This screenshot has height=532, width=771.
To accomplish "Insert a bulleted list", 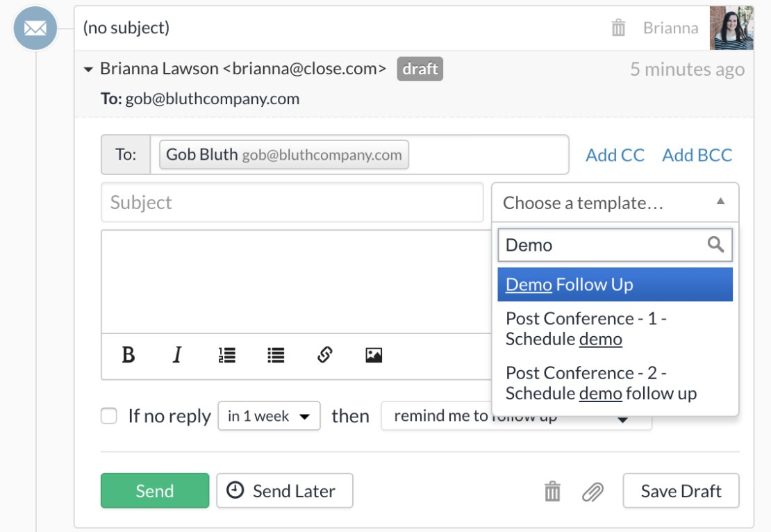I will coord(276,356).
